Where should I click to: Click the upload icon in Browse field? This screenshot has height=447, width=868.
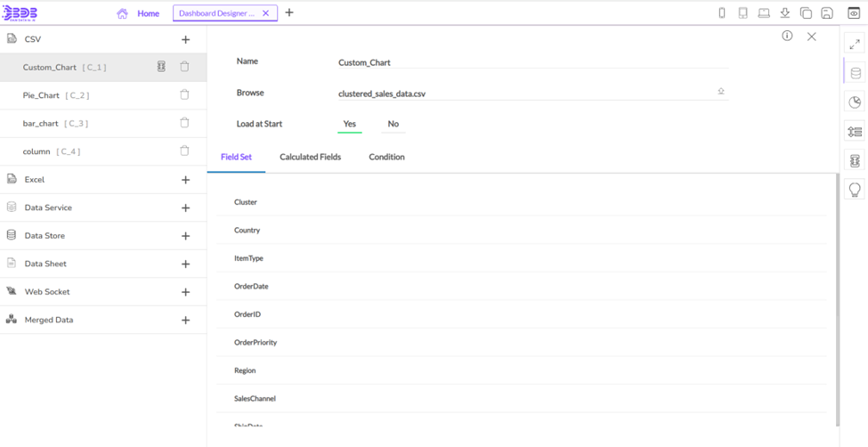[x=720, y=92]
